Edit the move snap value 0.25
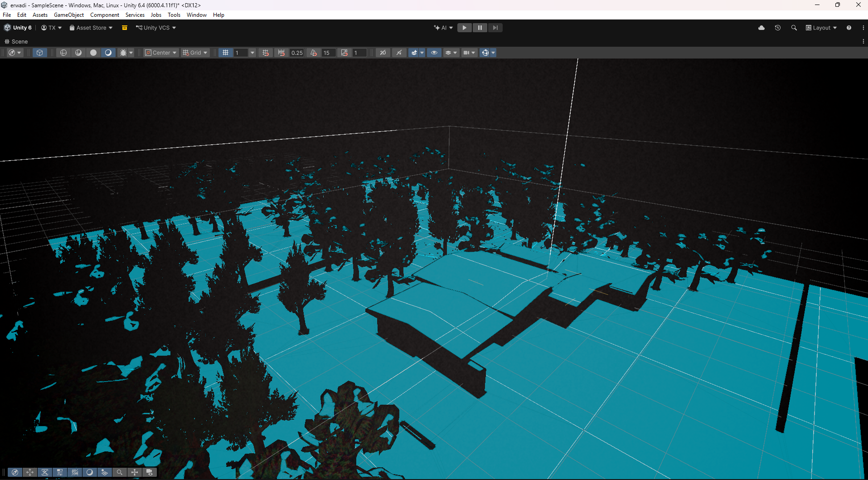The height and width of the screenshot is (480, 868). pos(297,53)
